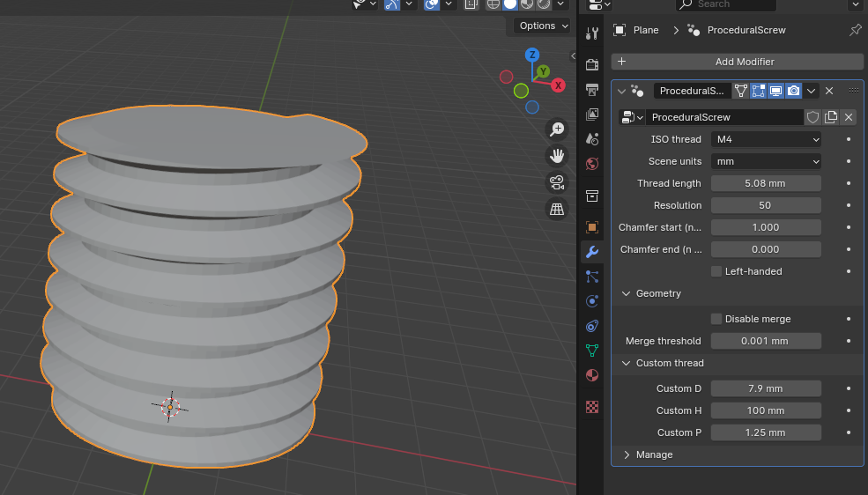Click the zoom view magnifier icon
Screen dimensions: 868x495
click(557, 129)
